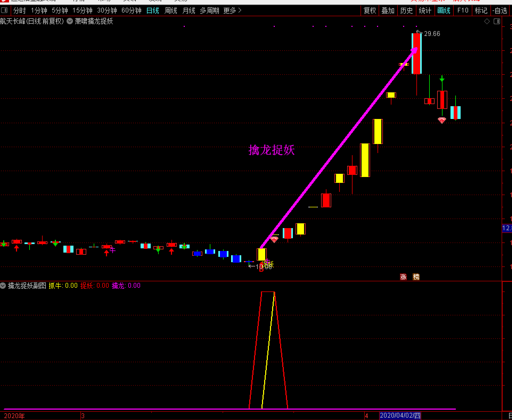The width and height of the screenshot is (512, 420).
Task: Click the 2020/04/02 date marker
Action: coord(400,415)
